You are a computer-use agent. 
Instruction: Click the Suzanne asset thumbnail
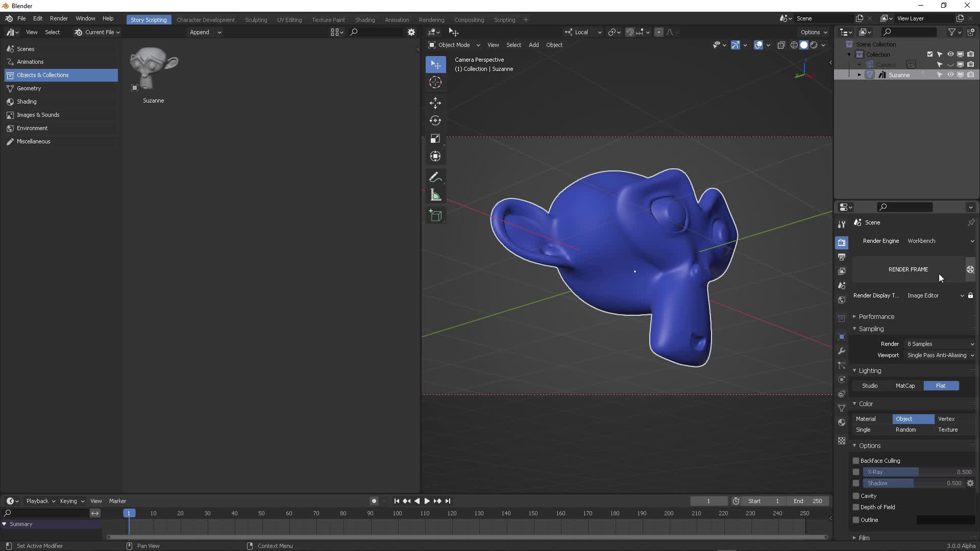[154, 69]
